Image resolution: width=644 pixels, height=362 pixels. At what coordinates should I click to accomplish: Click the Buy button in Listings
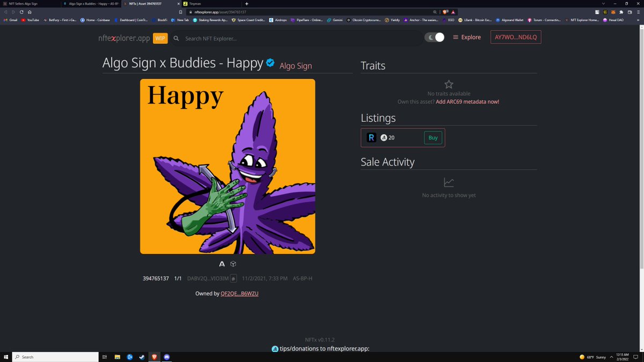[x=433, y=138]
